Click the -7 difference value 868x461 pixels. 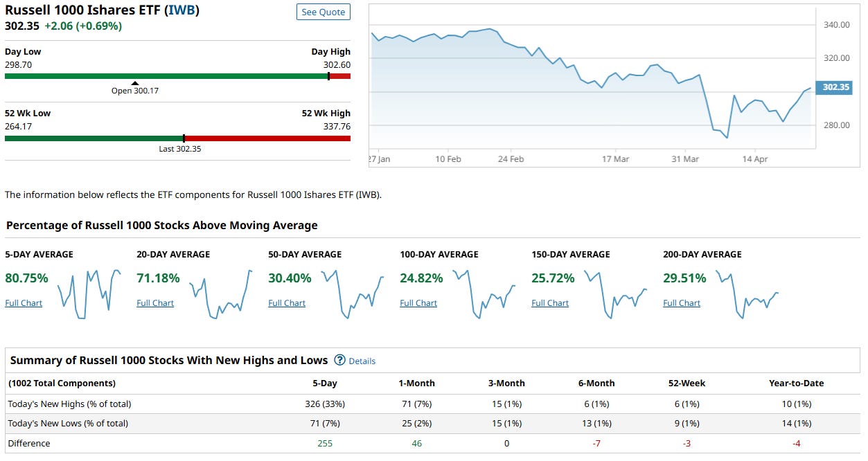596,443
